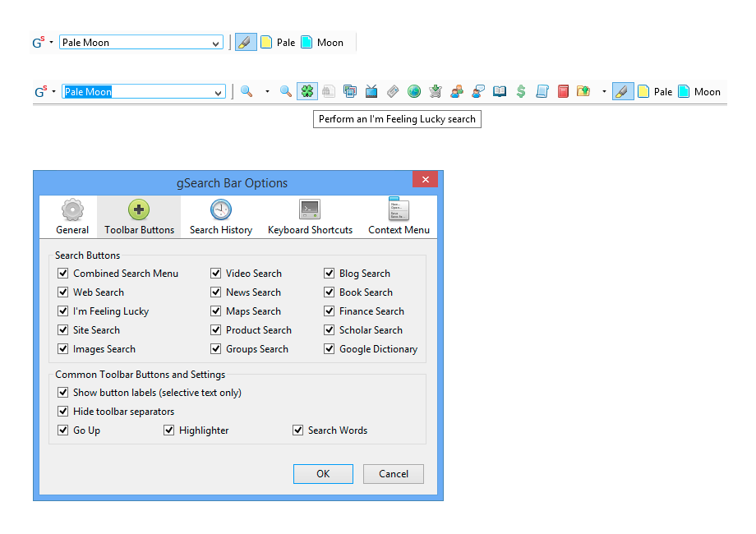Click the 'Pale Moon' search field in the compact toolbar
This screenshot has width=756, height=534.
(141, 43)
